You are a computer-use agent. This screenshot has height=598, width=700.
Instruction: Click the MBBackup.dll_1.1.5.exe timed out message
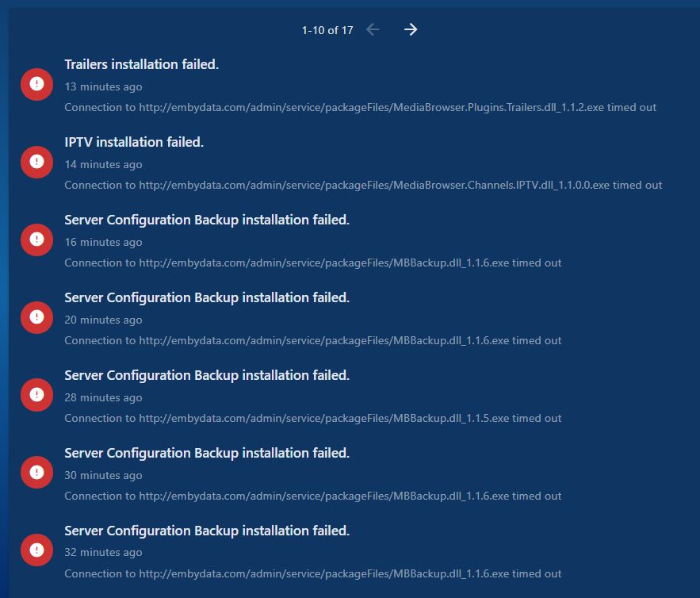(x=312, y=418)
